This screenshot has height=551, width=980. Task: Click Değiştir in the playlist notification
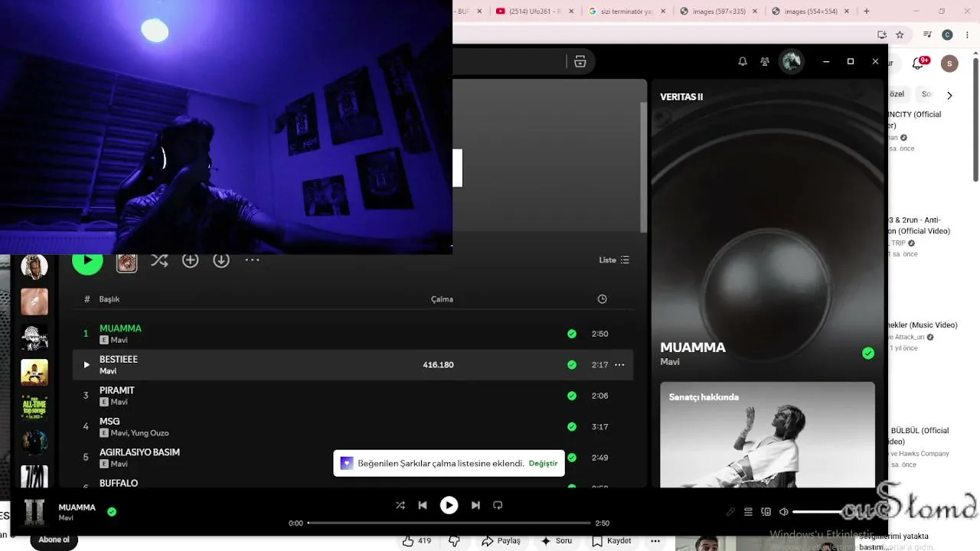543,464
